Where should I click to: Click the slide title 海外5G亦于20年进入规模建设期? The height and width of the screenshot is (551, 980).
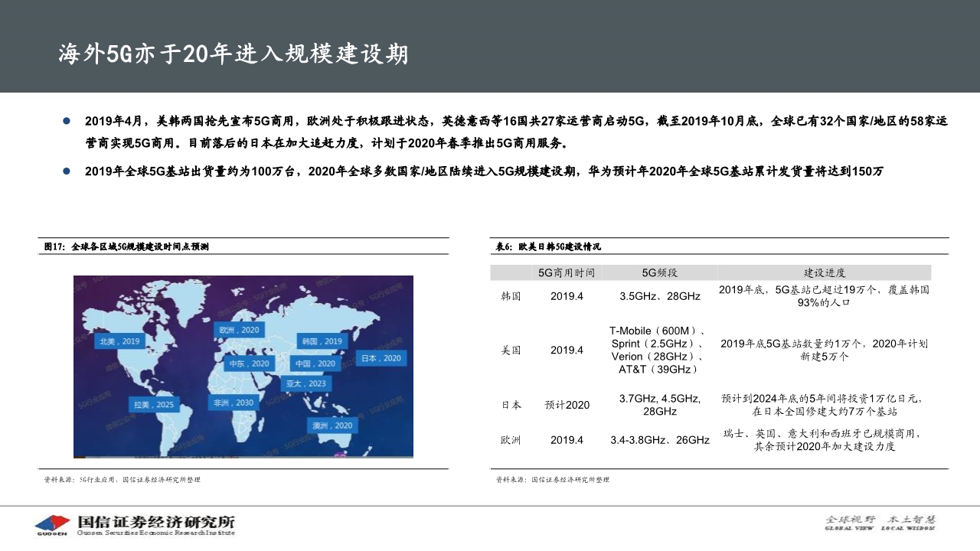point(234,53)
